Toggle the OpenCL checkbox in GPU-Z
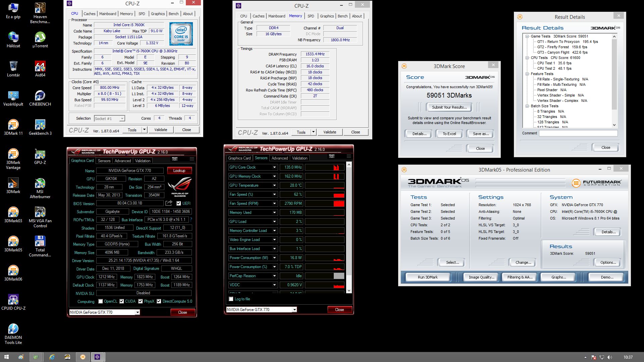The height and width of the screenshot is (362, 644). 100,301
